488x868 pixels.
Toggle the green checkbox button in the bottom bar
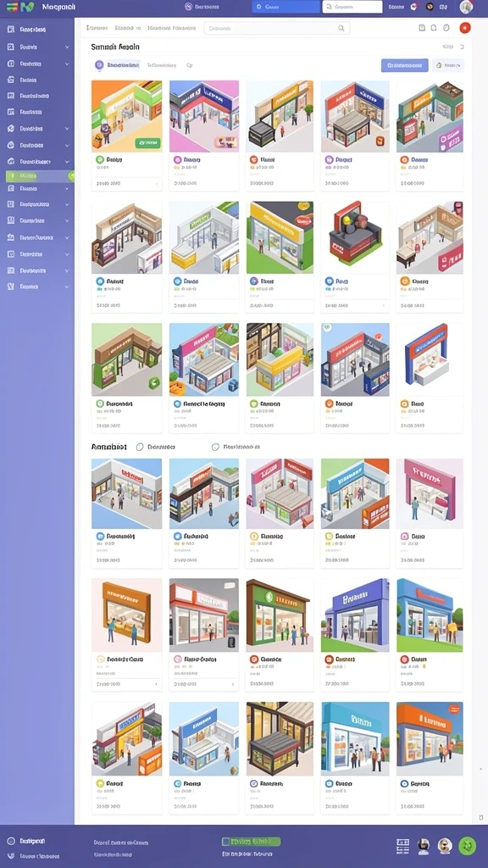click(251, 842)
